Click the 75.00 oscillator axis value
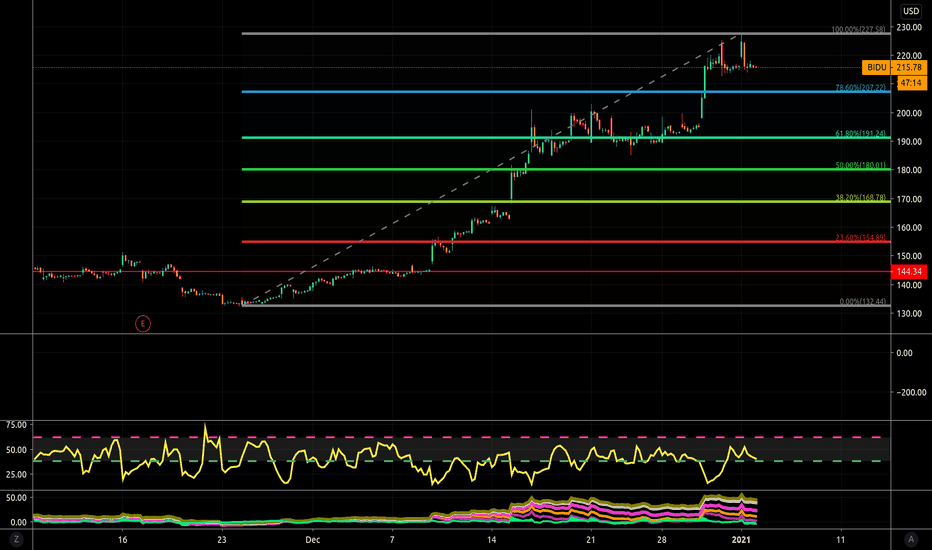The image size is (932, 550). pyautogui.click(x=16, y=425)
